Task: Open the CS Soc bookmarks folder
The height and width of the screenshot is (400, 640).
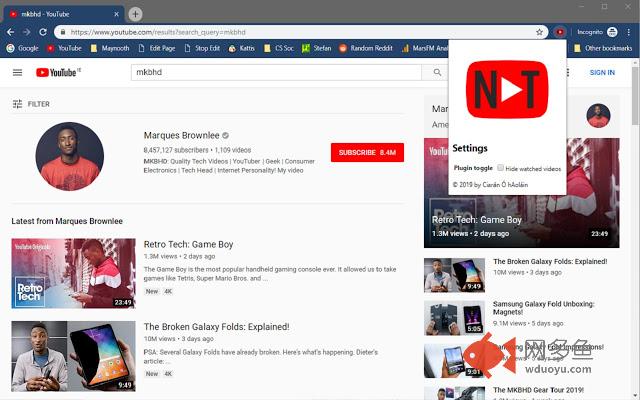Action: coord(279,48)
